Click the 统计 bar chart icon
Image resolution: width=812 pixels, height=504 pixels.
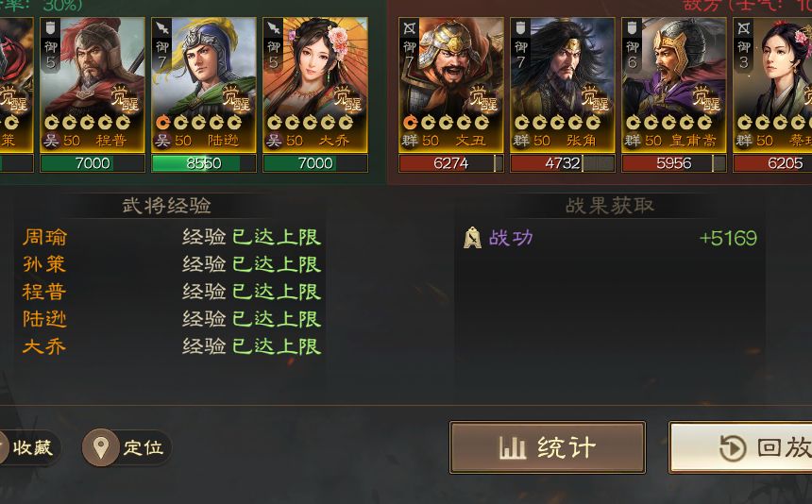[x=512, y=447]
